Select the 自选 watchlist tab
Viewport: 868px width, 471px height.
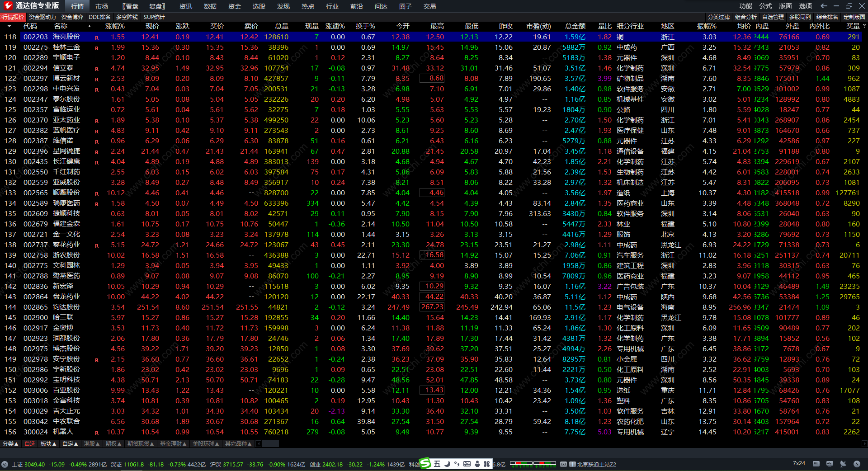point(30,444)
